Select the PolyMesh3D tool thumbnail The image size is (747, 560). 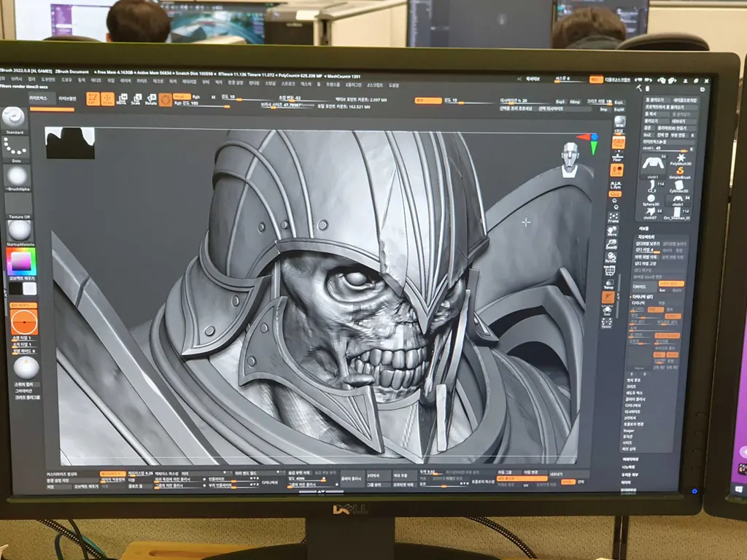point(681,159)
